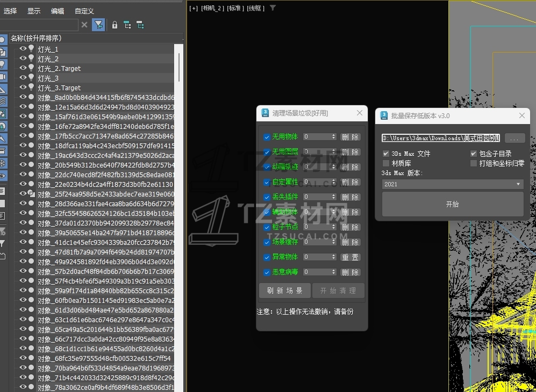Click the 场景缓存 count spinner arrows
536x392 pixels.
pyautogui.click(x=334, y=242)
